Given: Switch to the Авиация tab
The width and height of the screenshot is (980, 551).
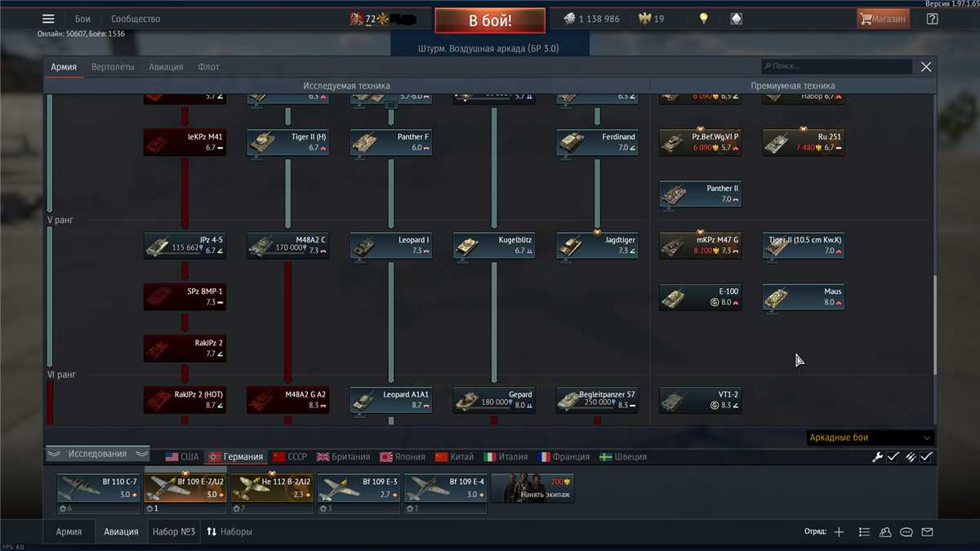Looking at the screenshot, I should [x=166, y=67].
